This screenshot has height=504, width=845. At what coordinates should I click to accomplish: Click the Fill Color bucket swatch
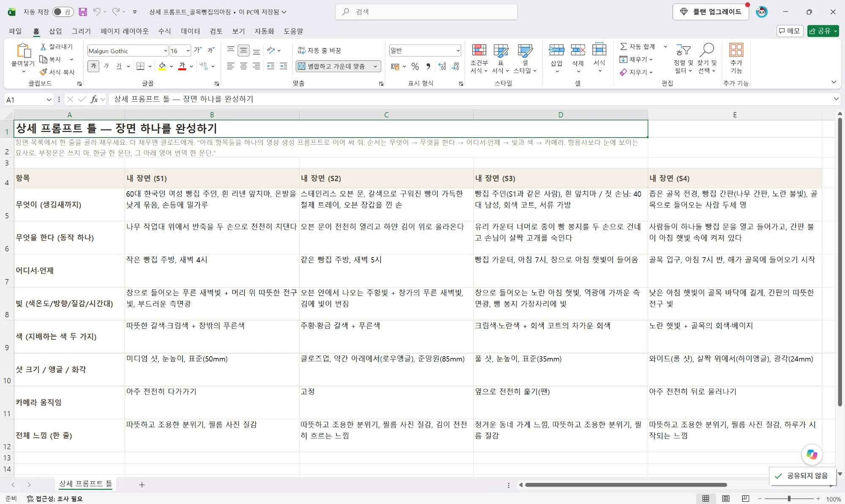tap(162, 66)
